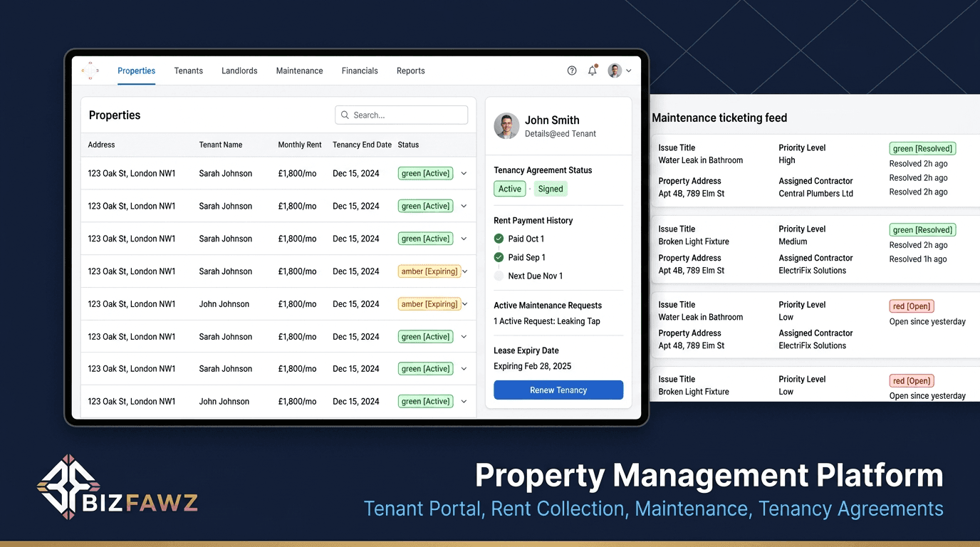Click 'Expiring Feb 28, 2025' lease date
The height and width of the screenshot is (547, 980).
click(x=533, y=366)
